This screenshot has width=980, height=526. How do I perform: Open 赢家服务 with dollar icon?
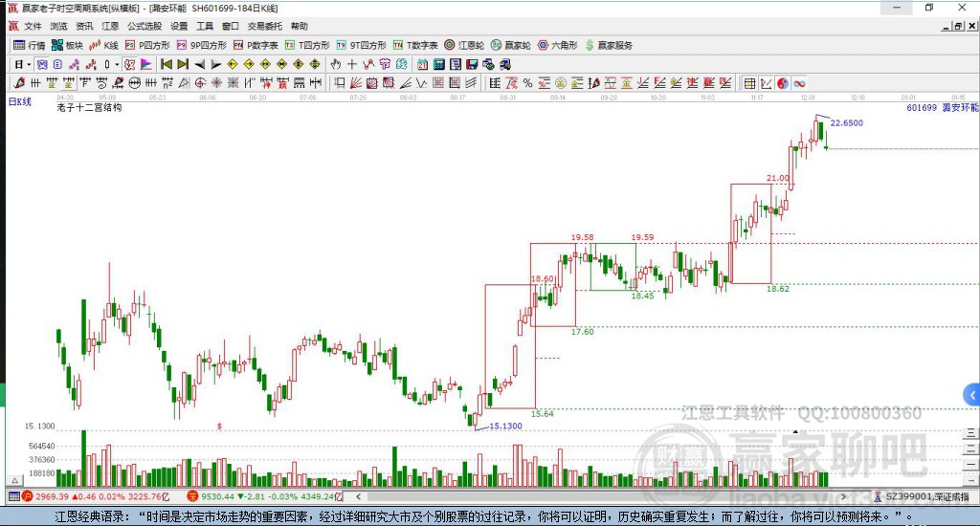(609, 45)
